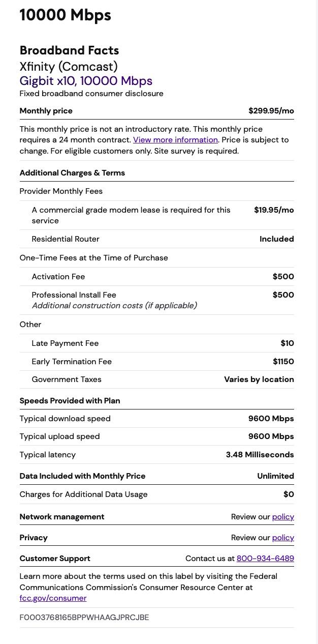Click the 'Activation Fee' row label

[x=58, y=277]
